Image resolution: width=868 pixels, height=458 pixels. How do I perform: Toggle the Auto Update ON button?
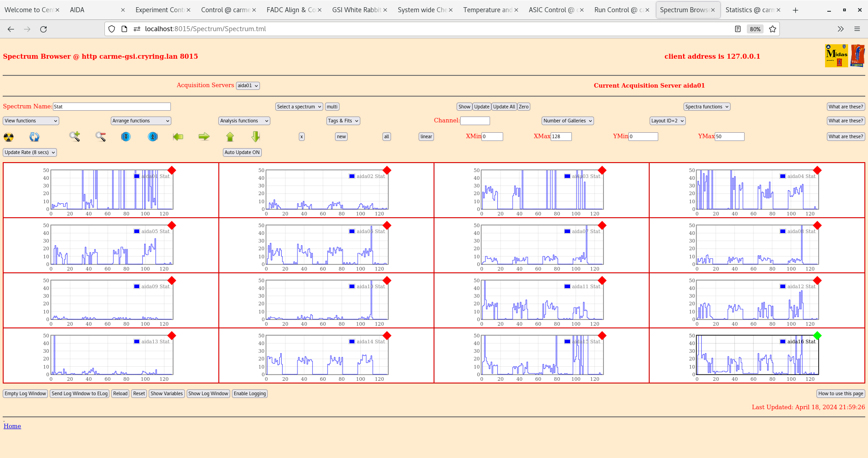(x=242, y=153)
